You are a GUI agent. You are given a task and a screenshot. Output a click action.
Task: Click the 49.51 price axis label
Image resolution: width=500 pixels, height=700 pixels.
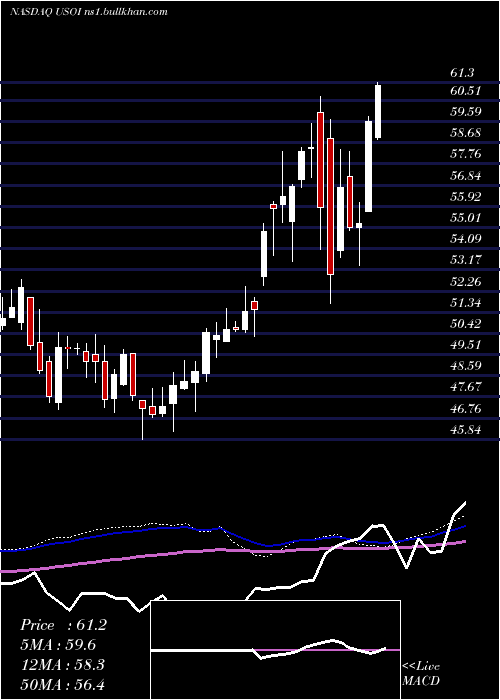click(x=466, y=345)
